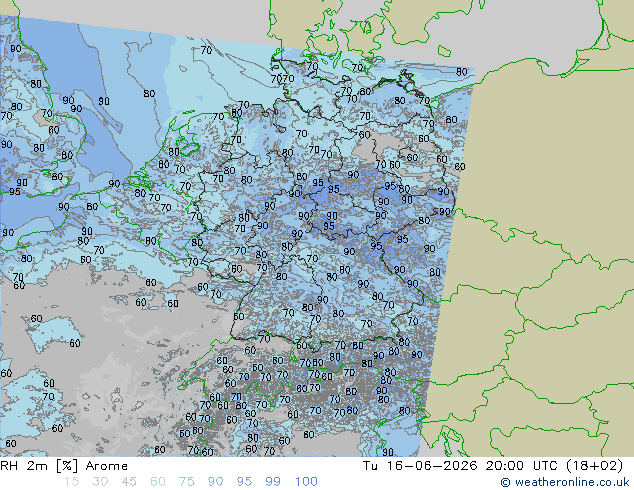Select legend value 60
Viewport: 634px width, 490px height.
click(x=158, y=482)
